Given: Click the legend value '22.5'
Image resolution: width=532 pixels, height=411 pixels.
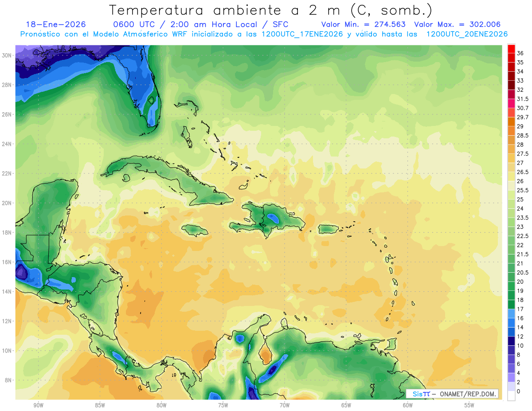Looking at the screenshot, I should 523,236.
